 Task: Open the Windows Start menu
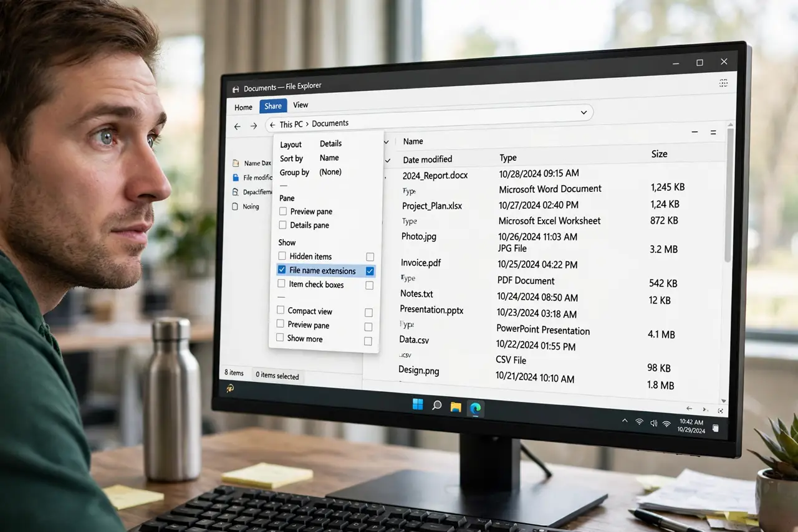tap(418, 405)
